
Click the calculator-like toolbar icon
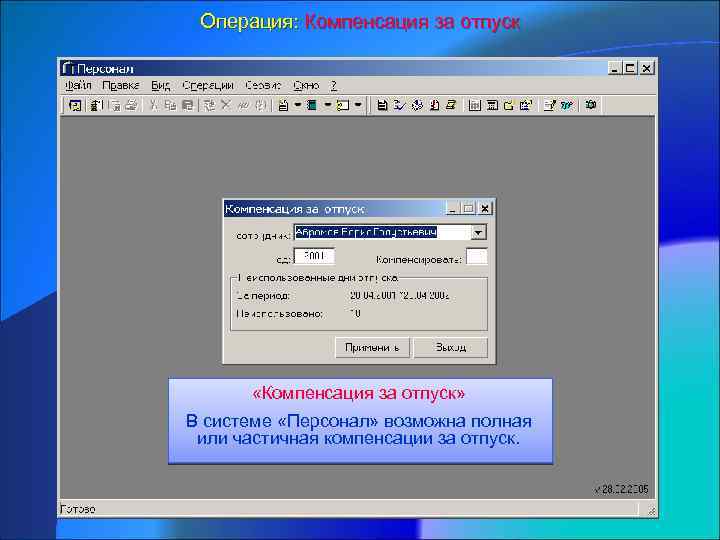(492, 105)
